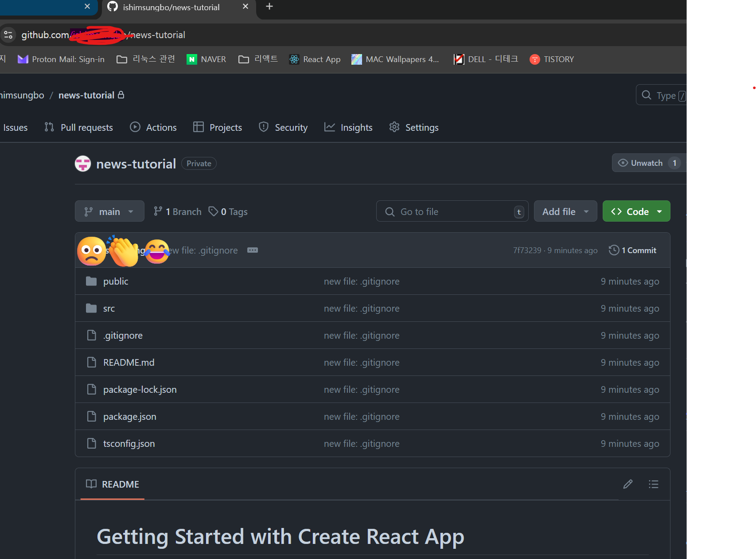
Task: Select the README tab
Action: click(113, 484)
